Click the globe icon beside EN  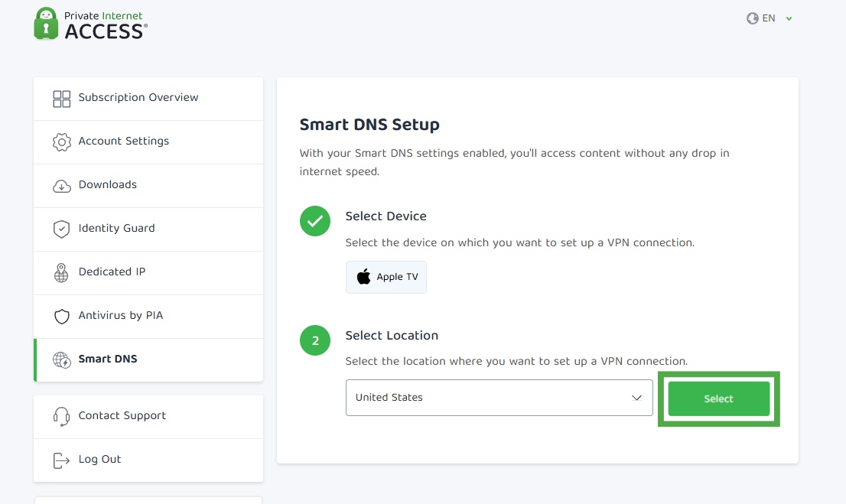(752, 19)
